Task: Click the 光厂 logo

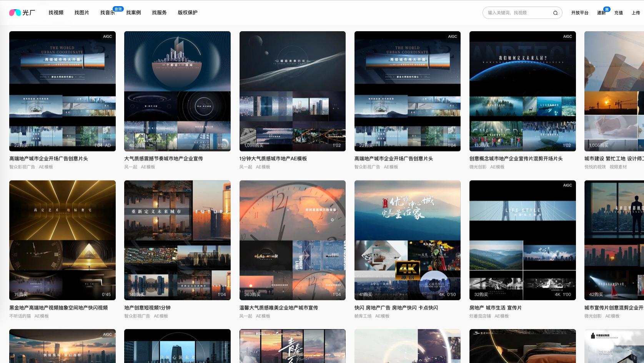Action: pyautogui.click(x=22, y=13)
